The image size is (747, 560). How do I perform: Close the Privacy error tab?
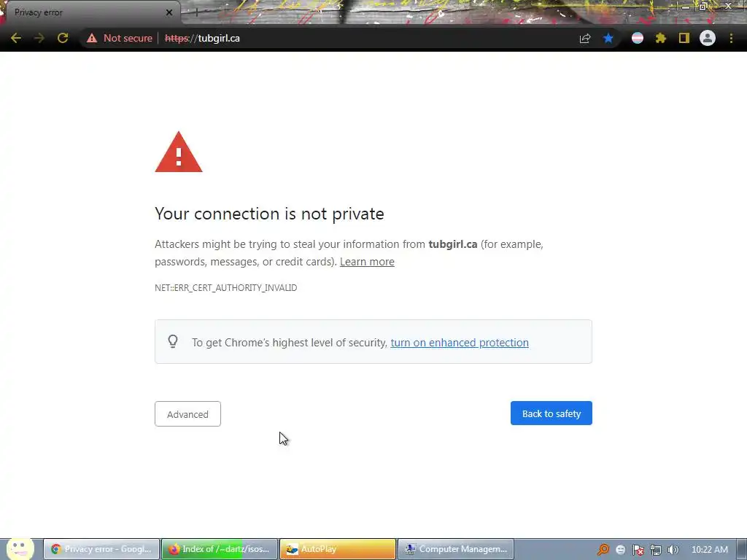169,12
